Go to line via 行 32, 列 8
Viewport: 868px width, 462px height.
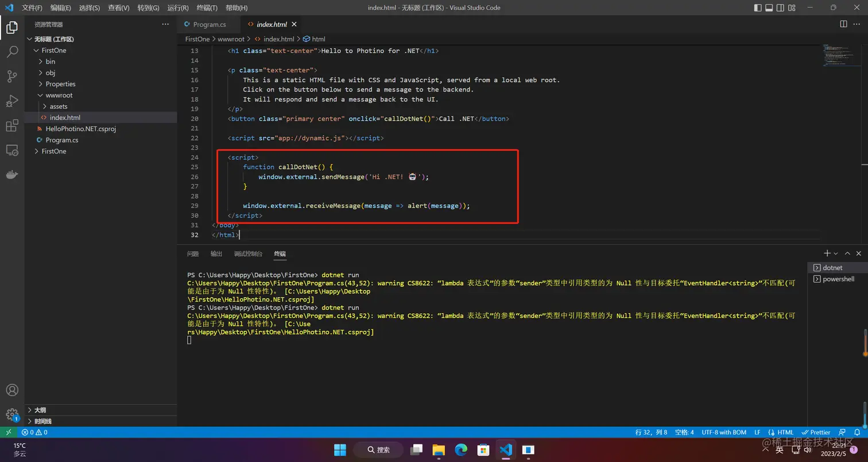click(651, 432)
